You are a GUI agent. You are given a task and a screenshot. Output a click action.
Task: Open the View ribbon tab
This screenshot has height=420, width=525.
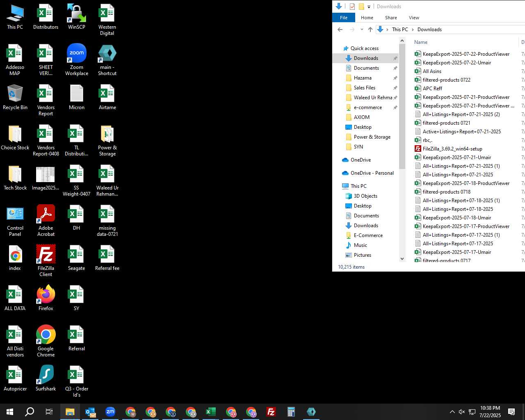414,18
